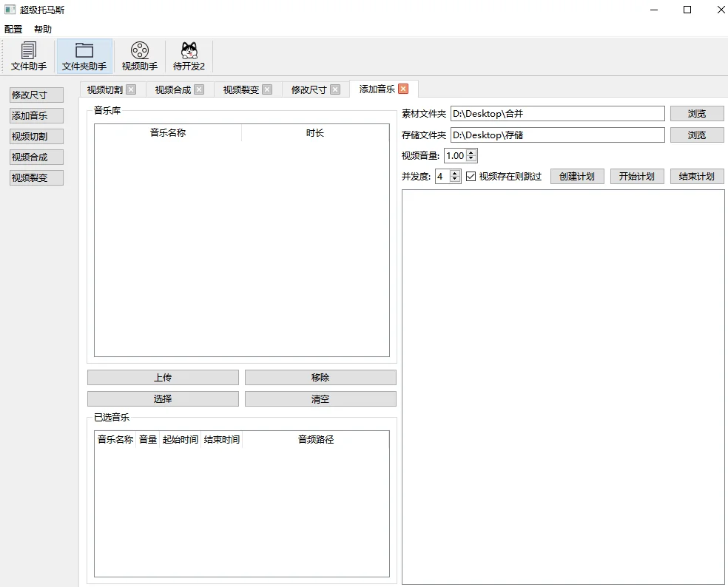Switch to the 视频裂变 tab

241,89
